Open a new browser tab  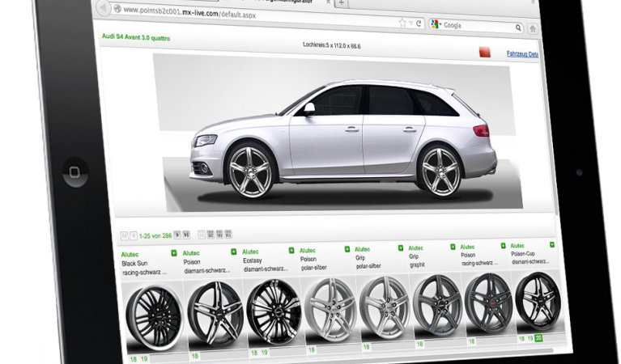tap(341, 3)
